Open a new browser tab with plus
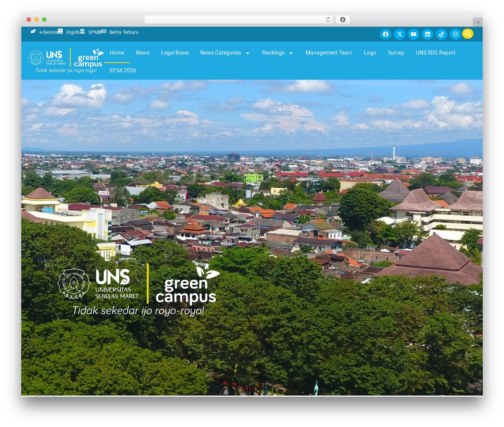The width and height of the screenshot is (504, 427). point(478,22)
